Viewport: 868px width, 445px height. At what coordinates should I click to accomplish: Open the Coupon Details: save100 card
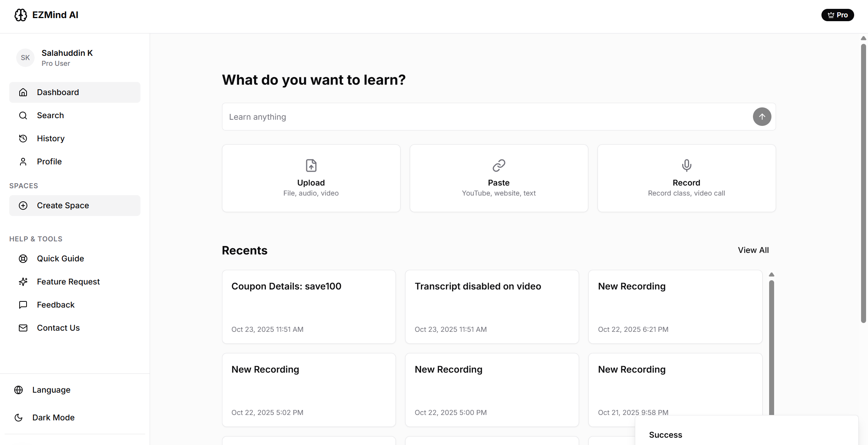pos(309,307)
